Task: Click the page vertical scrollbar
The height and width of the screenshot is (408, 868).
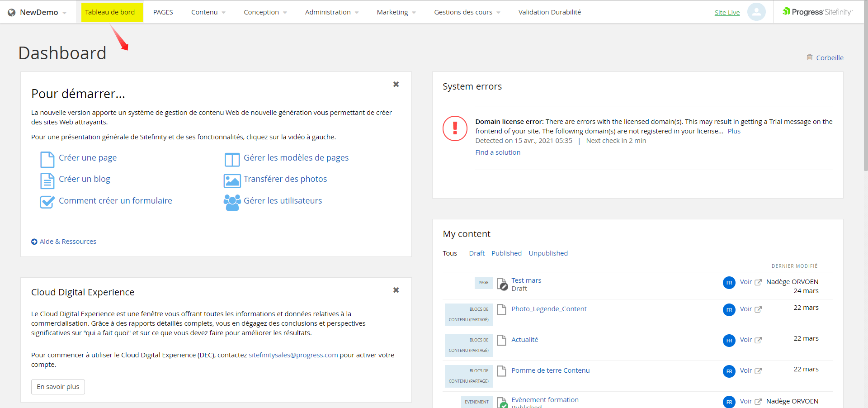Action: [865, 100]
